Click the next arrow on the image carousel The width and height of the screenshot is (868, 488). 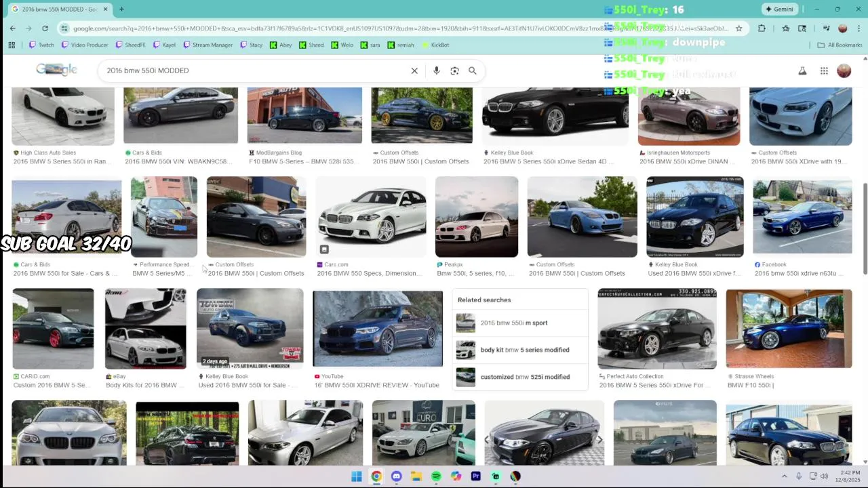pos(599,440)
